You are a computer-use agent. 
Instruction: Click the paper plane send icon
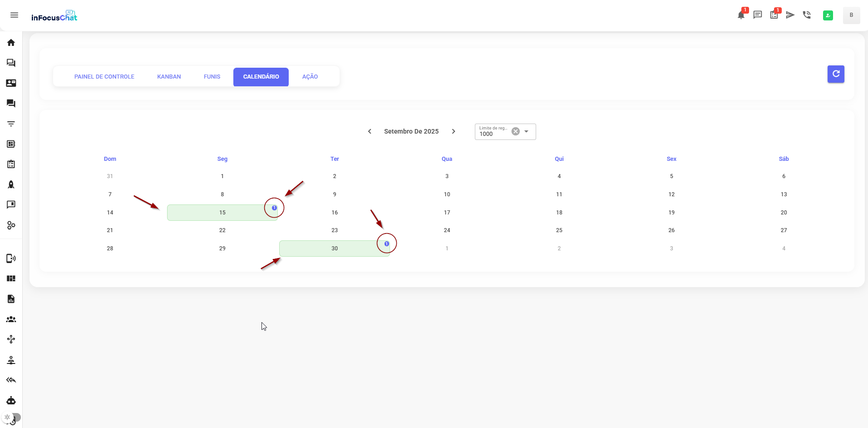click(x=790, y=15)
